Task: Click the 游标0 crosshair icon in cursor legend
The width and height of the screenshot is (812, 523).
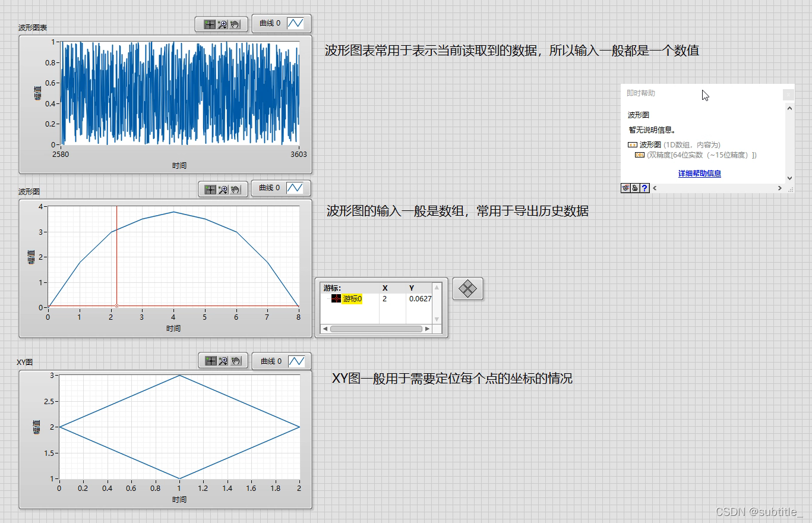Action: [x=336, y=299]
